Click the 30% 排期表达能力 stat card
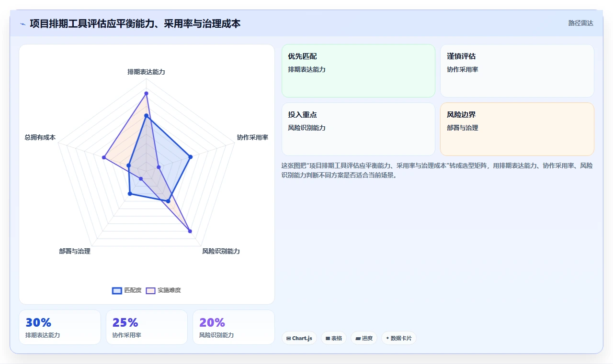 coord(60,327)
